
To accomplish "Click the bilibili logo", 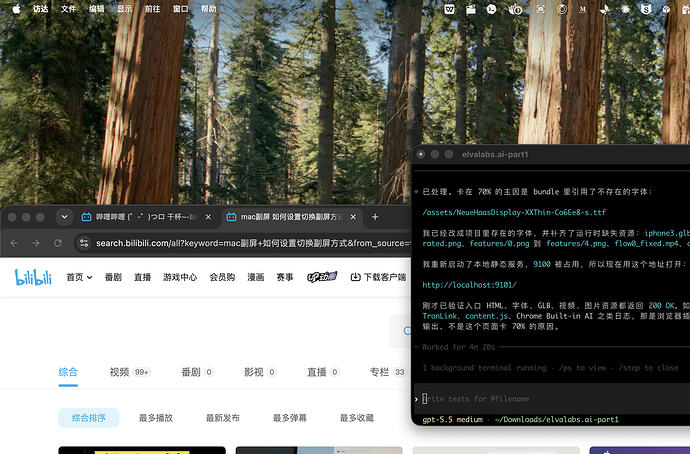I will pyautogui.click(x=33, y=277).
